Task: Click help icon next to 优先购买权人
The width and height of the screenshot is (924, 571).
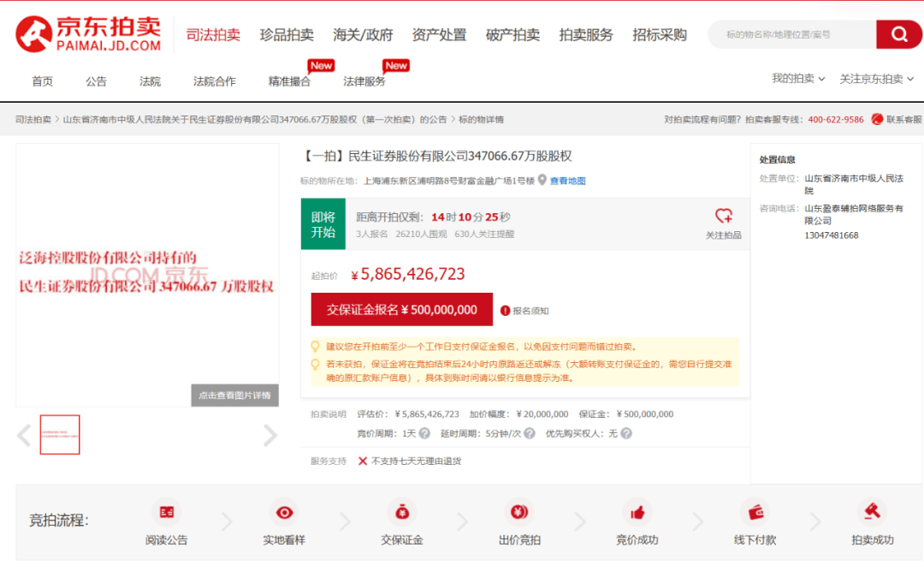Action: coord(626,433)
